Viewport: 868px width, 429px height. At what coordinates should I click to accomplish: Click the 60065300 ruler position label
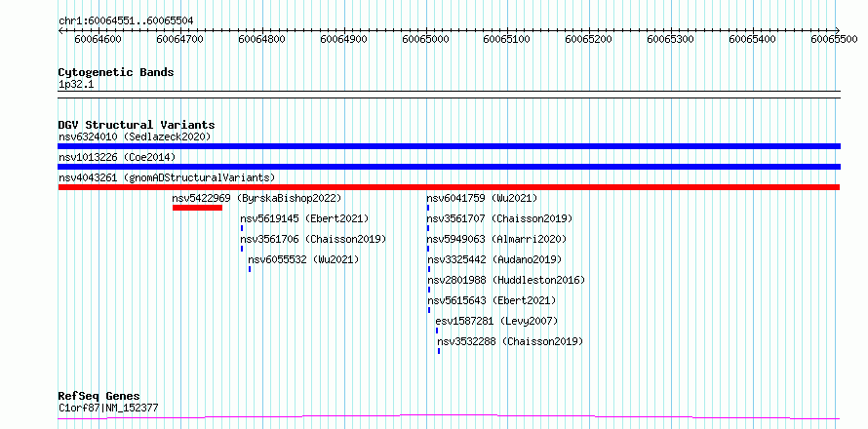tap(670, 39)
